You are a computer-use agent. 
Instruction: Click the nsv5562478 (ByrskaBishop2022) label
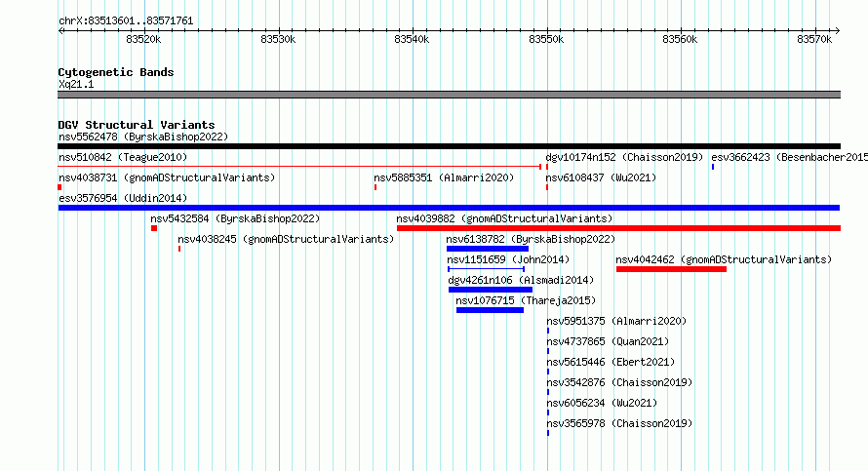tap(143, 137)
